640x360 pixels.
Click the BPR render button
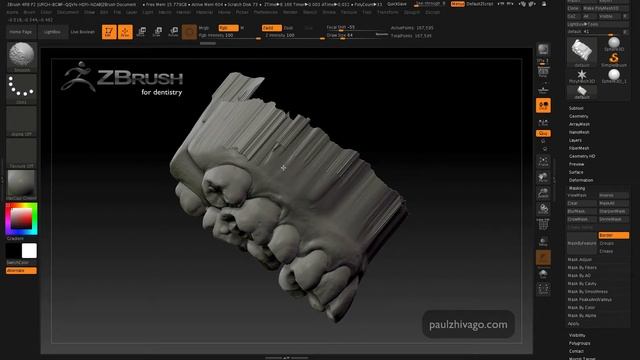[x=543, y=50]
